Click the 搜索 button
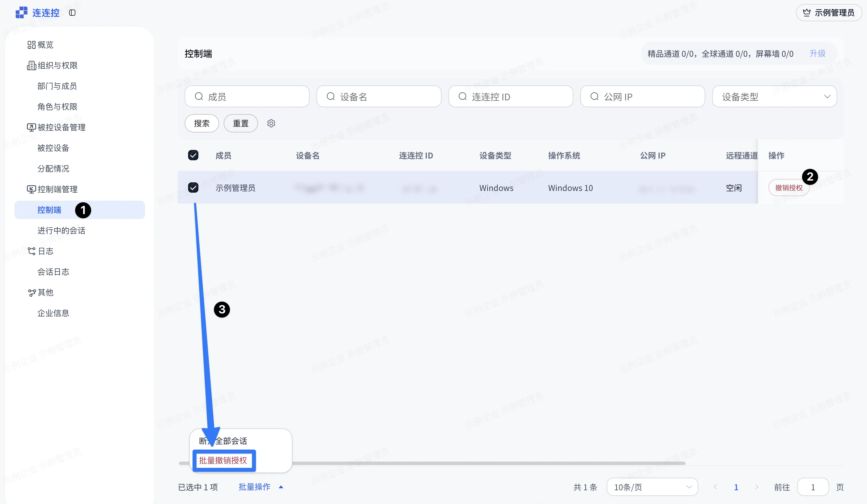The width and height of the screenshot is (867, 504). pyautogui.click(x=202, y=123)
